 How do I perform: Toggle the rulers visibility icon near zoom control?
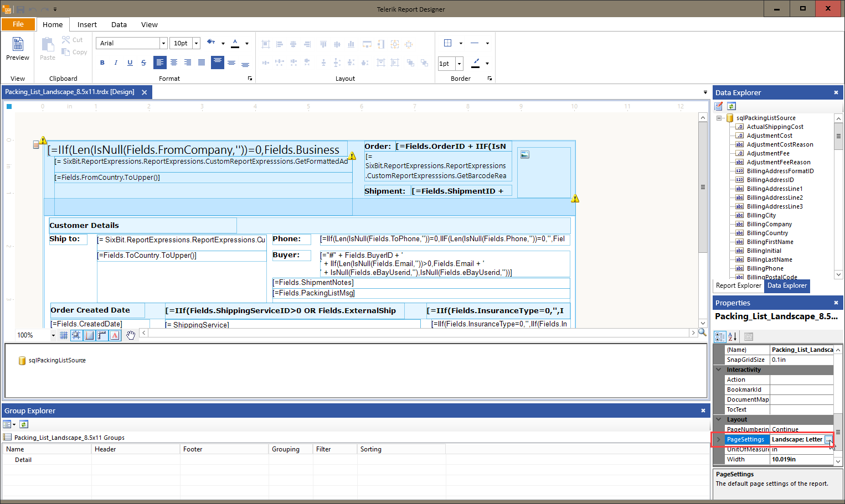[x=101, y=335]
